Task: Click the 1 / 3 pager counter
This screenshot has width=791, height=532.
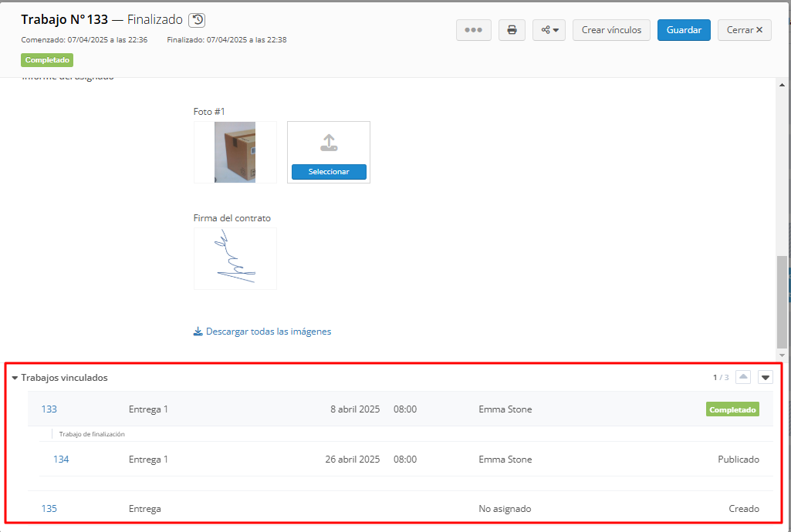Action: [721, 377]
